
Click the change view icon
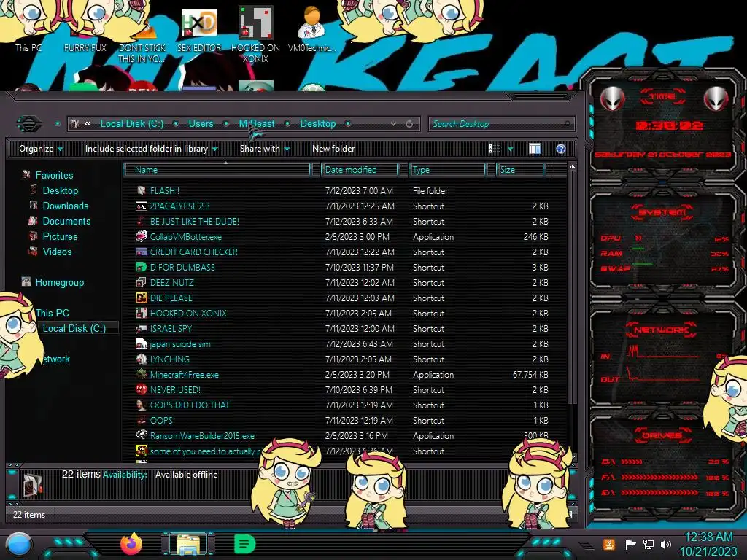(495, 149)
